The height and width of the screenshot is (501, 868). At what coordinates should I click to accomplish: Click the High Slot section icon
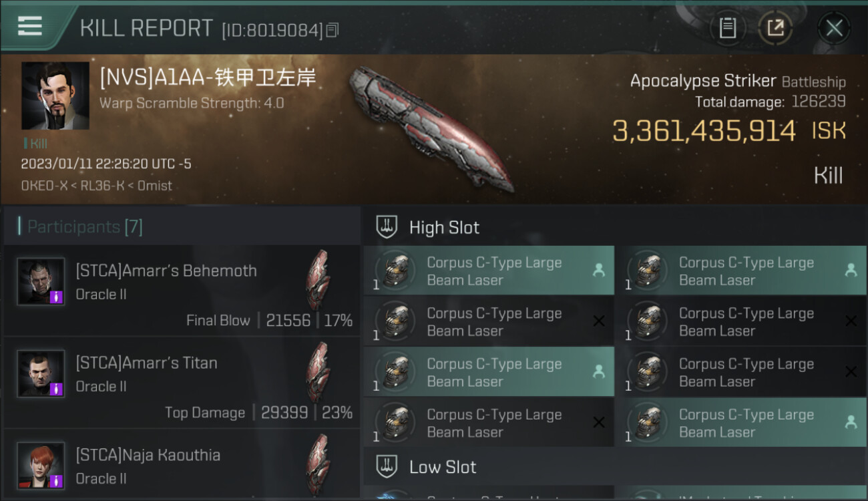click(x=387, y=227)
